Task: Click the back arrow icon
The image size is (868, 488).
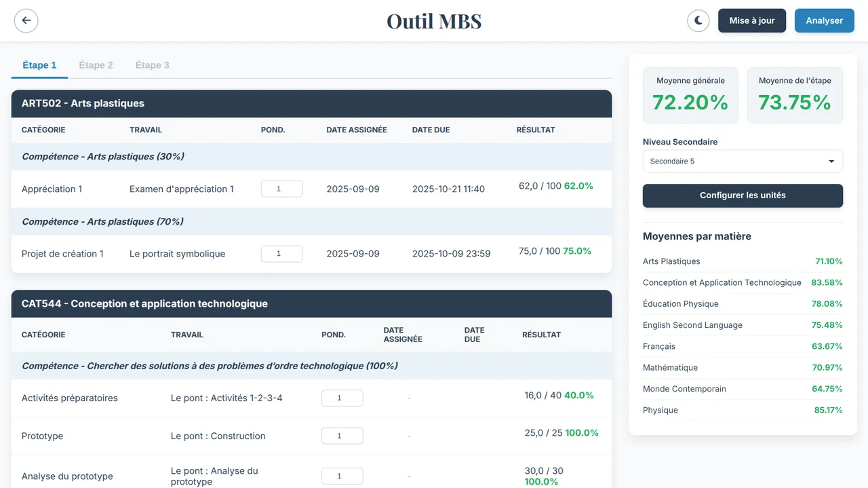Action: coord(26,20)
